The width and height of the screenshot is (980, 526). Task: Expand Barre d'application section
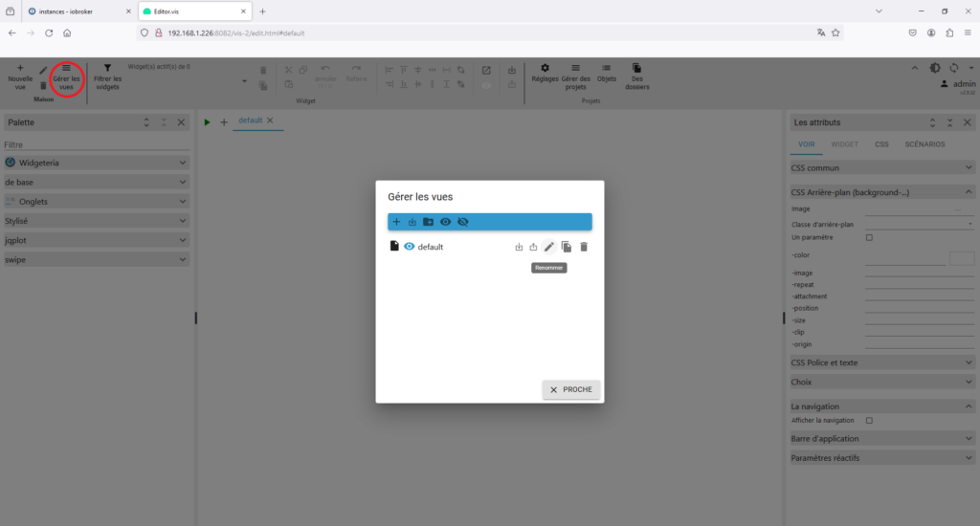coord(881,439)
